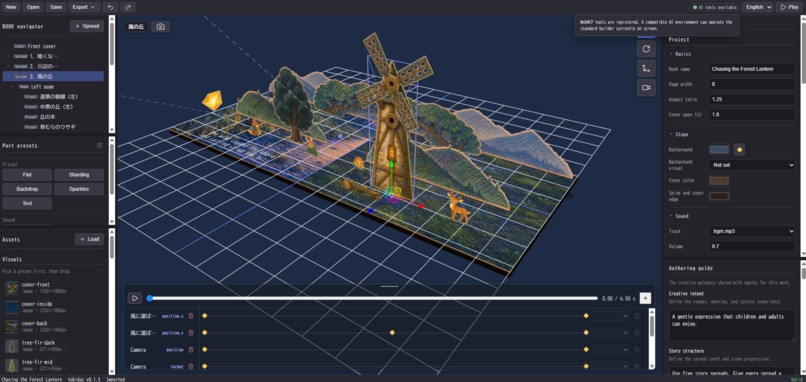Click the video camera view icon
This screenshot has width=806, height=382.
coord(646,87)
